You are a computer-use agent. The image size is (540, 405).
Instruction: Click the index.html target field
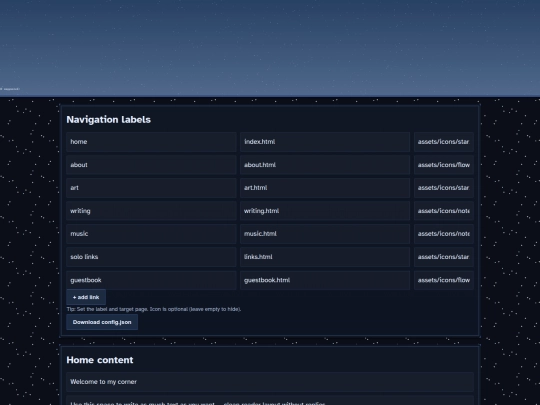tap(325, 142)
